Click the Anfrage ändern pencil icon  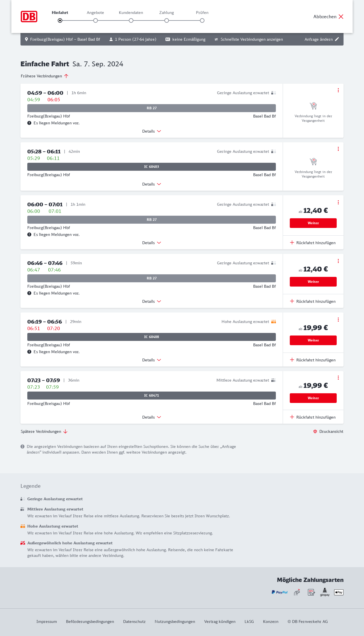click(337, 39)
